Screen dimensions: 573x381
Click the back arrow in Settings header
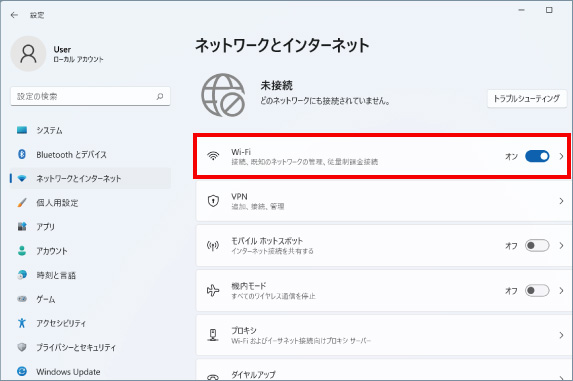tap(14, 15)
